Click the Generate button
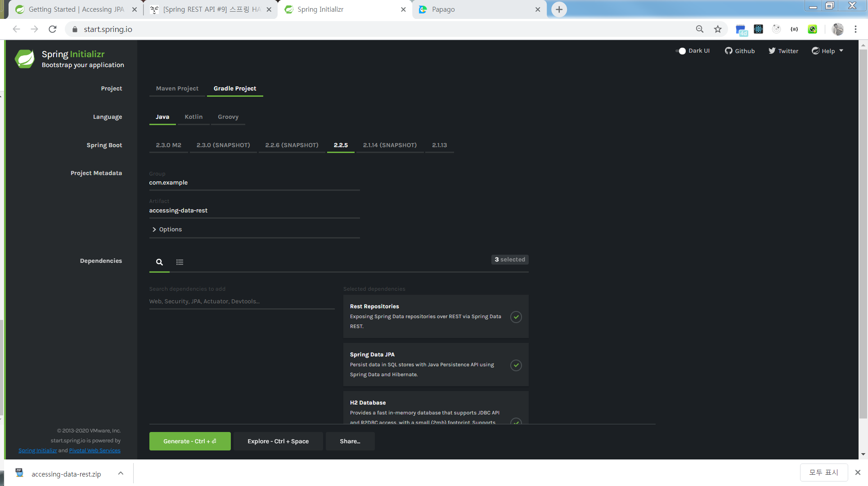The height and width of the screenshot is (486, 868). [x=189, y=441]
